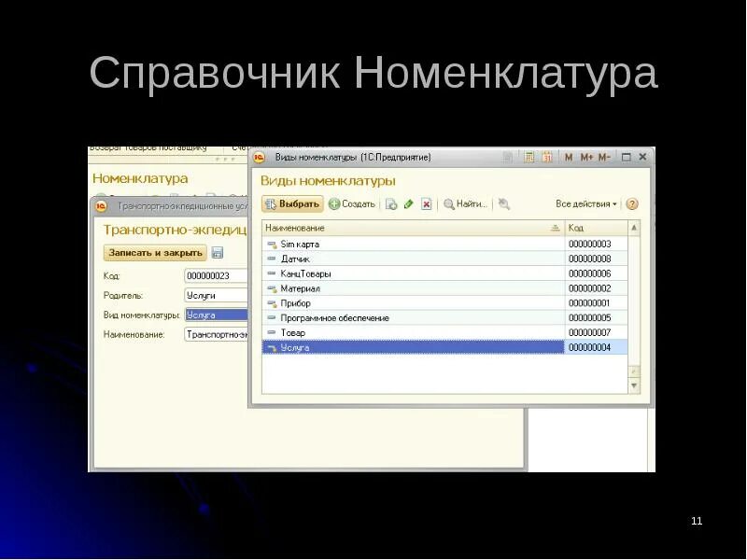Image resolution: width=747 pixels, height=560 pixels.
Task: Open the Найти search
Action: [x=465, y=203]
